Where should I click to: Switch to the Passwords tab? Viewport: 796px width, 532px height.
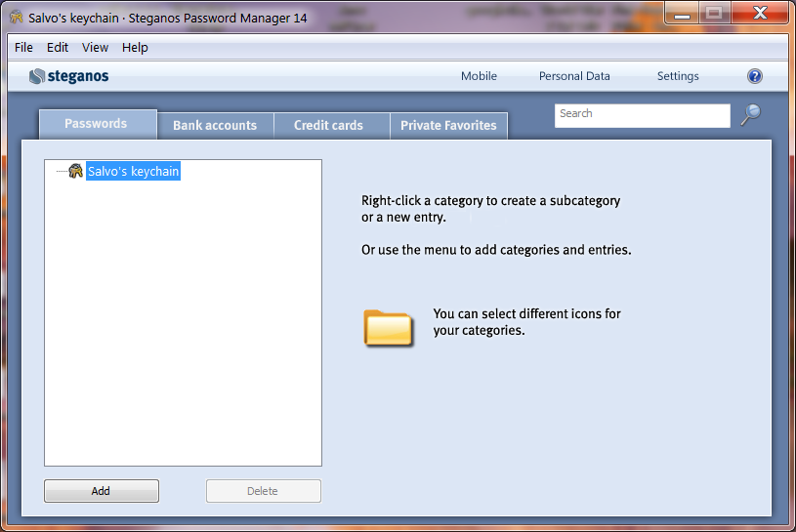pos(98,124)
